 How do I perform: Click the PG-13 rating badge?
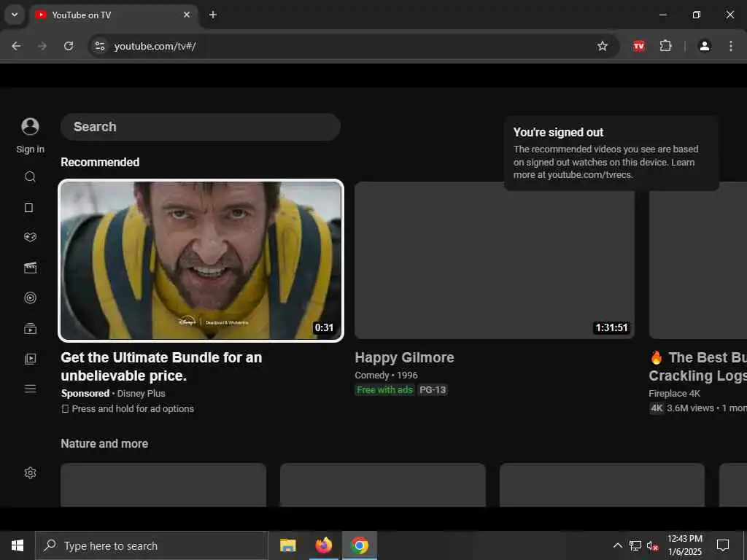(433, 390)
